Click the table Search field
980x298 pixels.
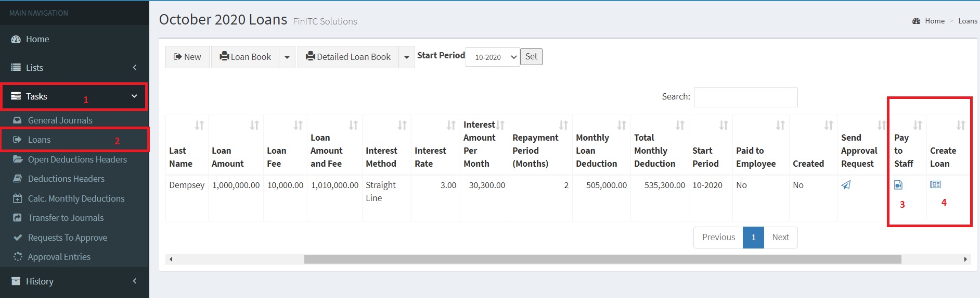point(745,97)
